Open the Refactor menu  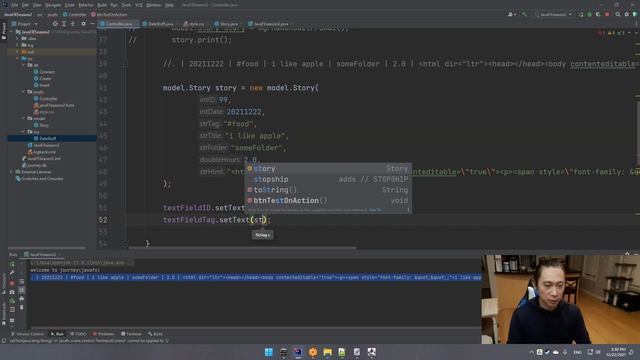tap(86, 5)
